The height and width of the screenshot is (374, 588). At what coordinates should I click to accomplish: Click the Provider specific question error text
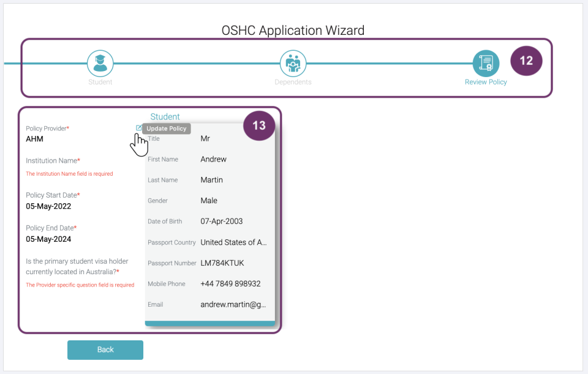click(x=80, y=285)
